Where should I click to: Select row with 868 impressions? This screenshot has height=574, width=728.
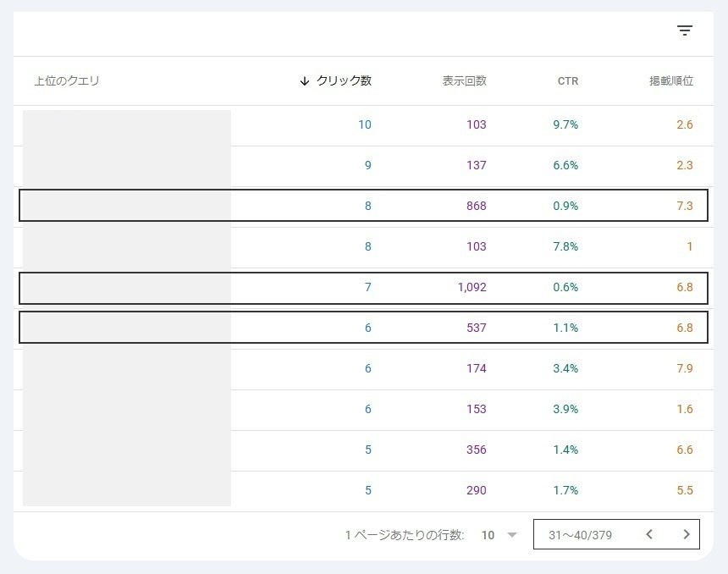coord(363,205)
